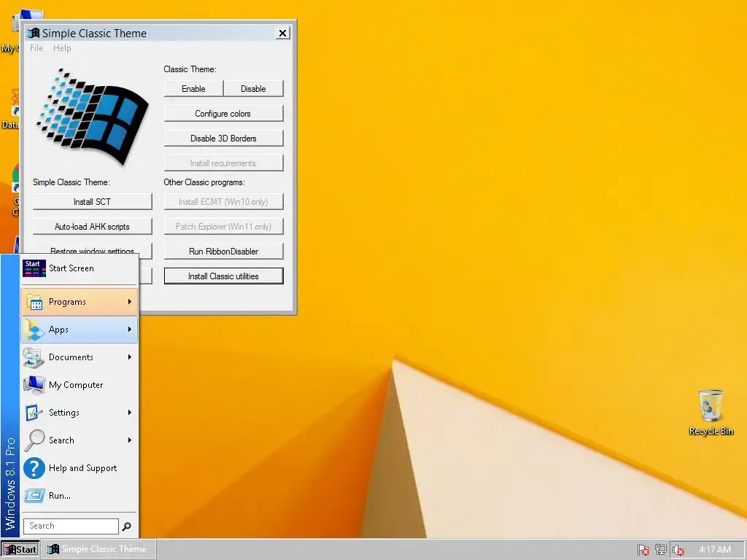This screenshot has width=747, height=560.
Task: Open Recycle Bin on the desktop
Action: 711,413
